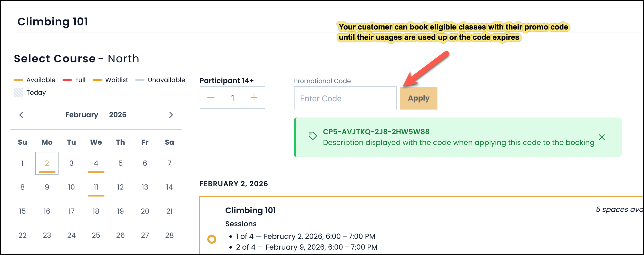Viewport: 644px width, 255px height.
Task: Dismiss the applied promo code banner
Action: [x=602, y=137]
